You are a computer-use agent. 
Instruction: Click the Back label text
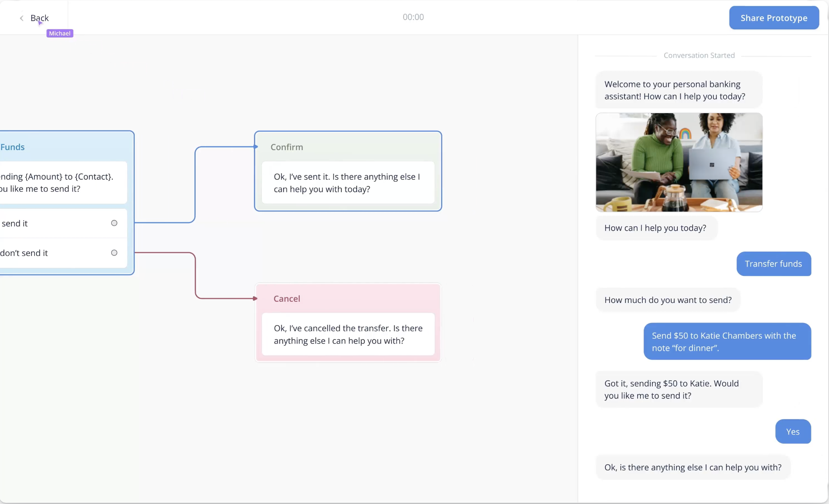tap(39, 18)
